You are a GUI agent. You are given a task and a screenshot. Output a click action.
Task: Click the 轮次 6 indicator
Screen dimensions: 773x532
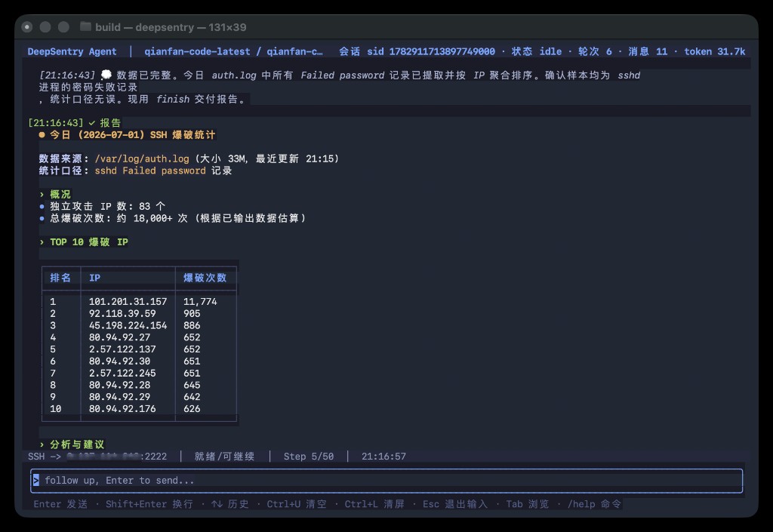tap(595, 51)
